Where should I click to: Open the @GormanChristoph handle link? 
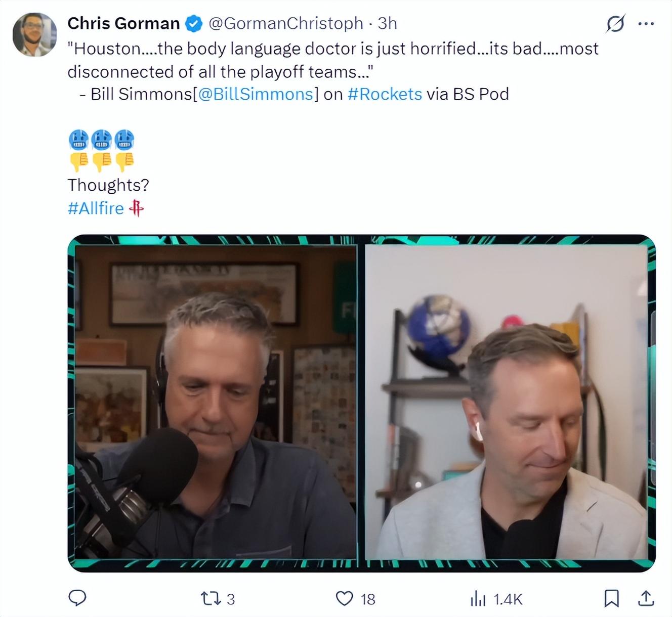tap(286, 23)
